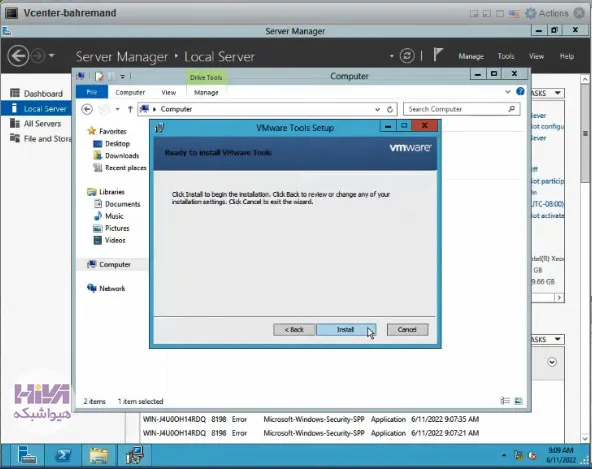Open PowerShell from the taskbar
This screenshot has width=592, height=469.
coord(63,455)
